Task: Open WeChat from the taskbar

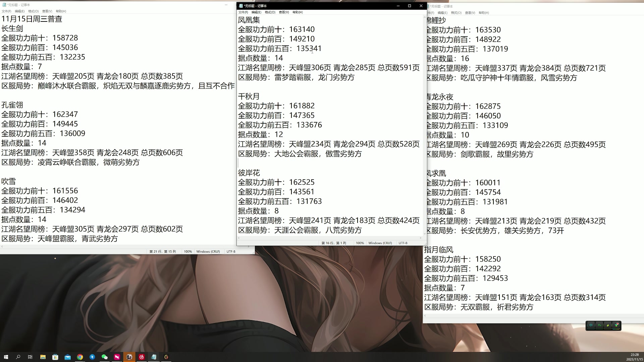Action: click(x=104, y=357)
